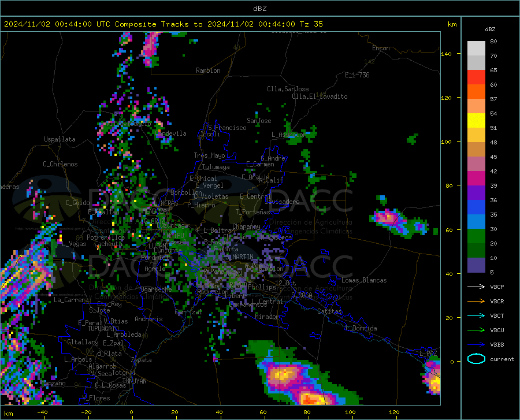Image resolution: width=520 pixels, height=420 pixels.
Task: Click the 'S_Francisco' map label
Action: pos(227,128)
